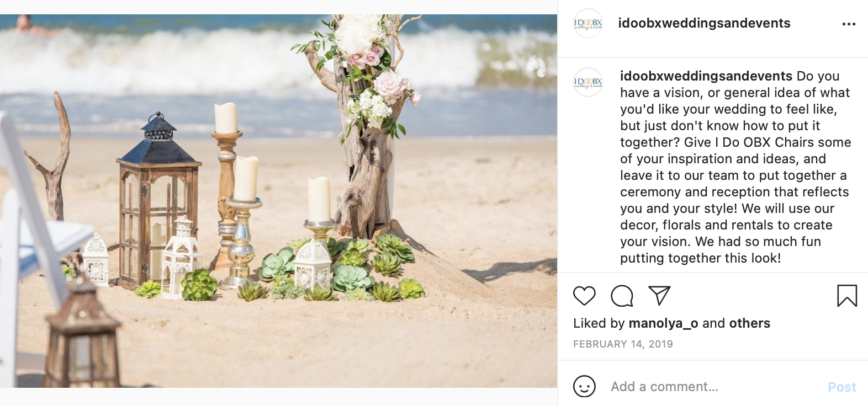The height and width of the screenshot is (406, 868).
Task: Click the wooden lantern in the photo
Action: (158, 202)
